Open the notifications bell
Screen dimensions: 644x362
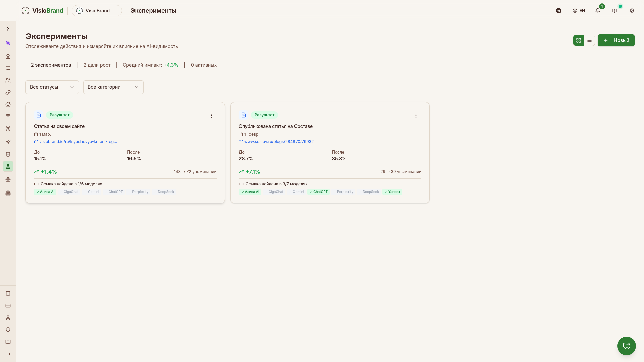tap(598, 11)
